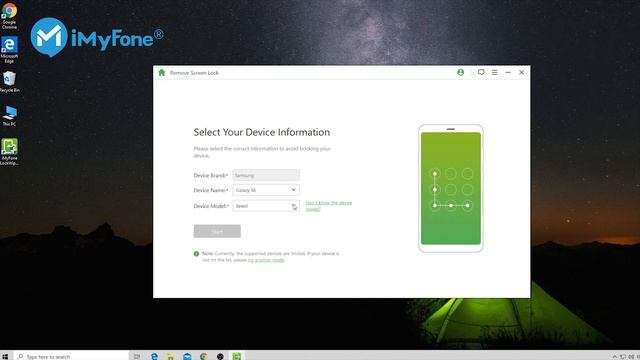
Task: Open the Mail app on the taskbar
Action: tap(187, 356)
